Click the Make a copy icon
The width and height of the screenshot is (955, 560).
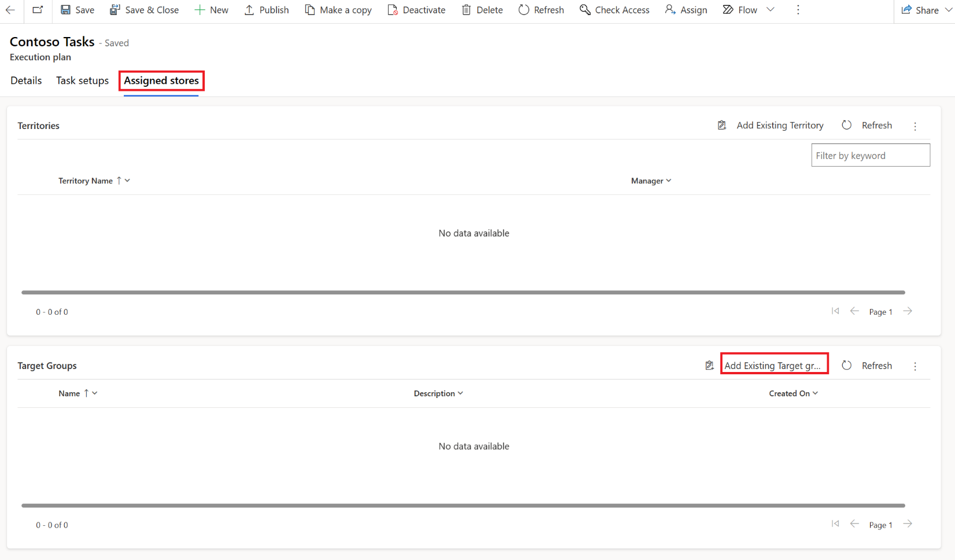(x=310, y=10)
